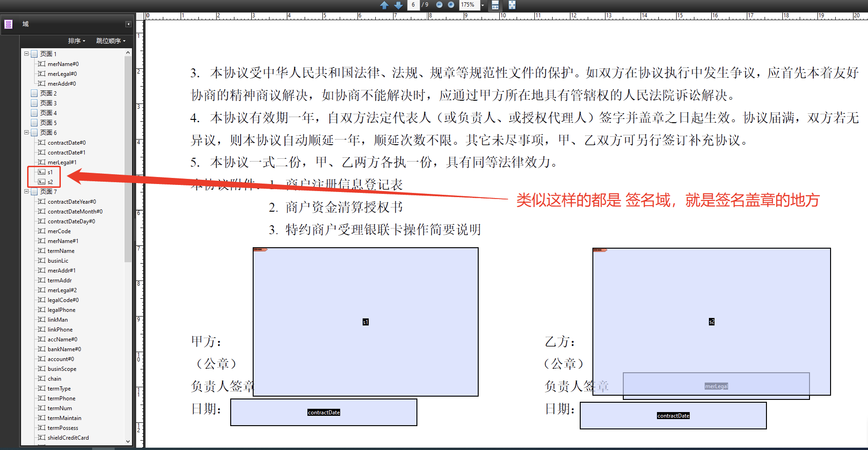Screen dimensions: 868x450
Task: Select the merName#1 field
Action: [x=63, y=241]
